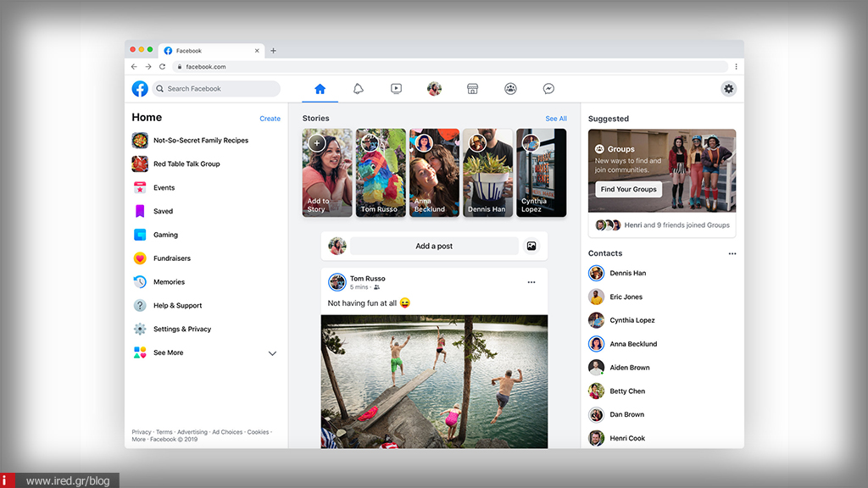Click the photo icon beside Add a post
This screenshot has width=868, height=488.
pyautogui.click(x=531, y=247)
